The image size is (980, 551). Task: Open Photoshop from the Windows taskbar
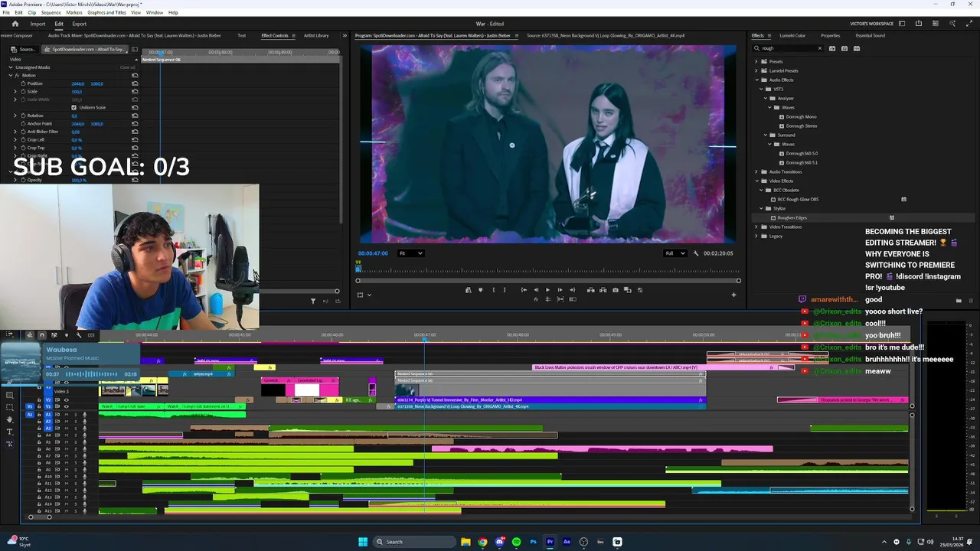click(533, 542)
